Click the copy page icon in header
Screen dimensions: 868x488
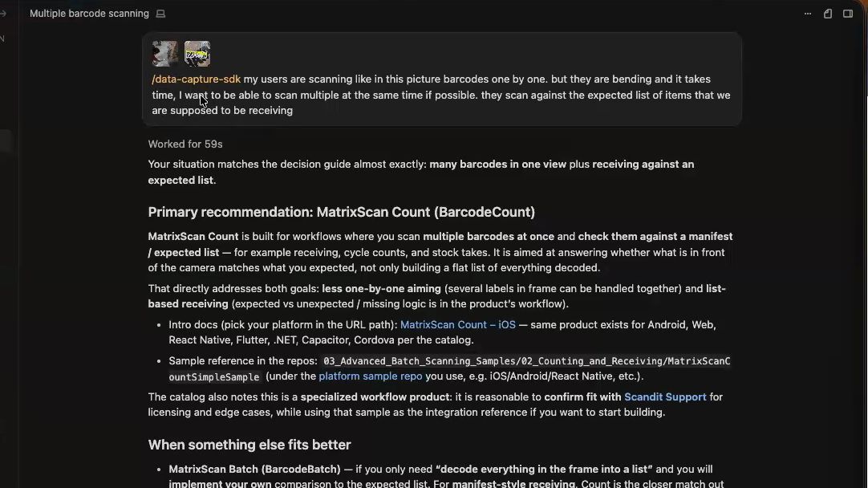click(x=828, y=14)
